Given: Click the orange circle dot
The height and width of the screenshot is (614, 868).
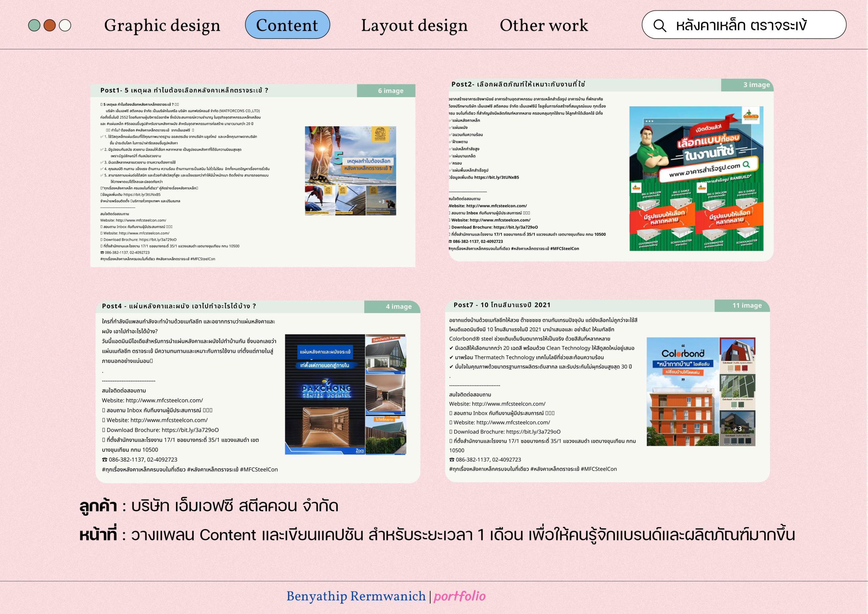Looking at the screenshot, I should click(x=50, y=25).
